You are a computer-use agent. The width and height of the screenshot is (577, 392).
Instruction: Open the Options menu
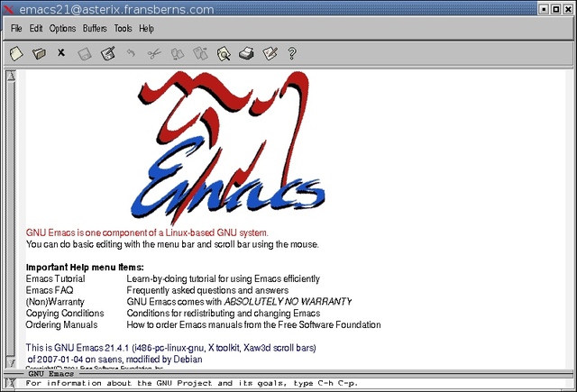(x=62, y=28)
